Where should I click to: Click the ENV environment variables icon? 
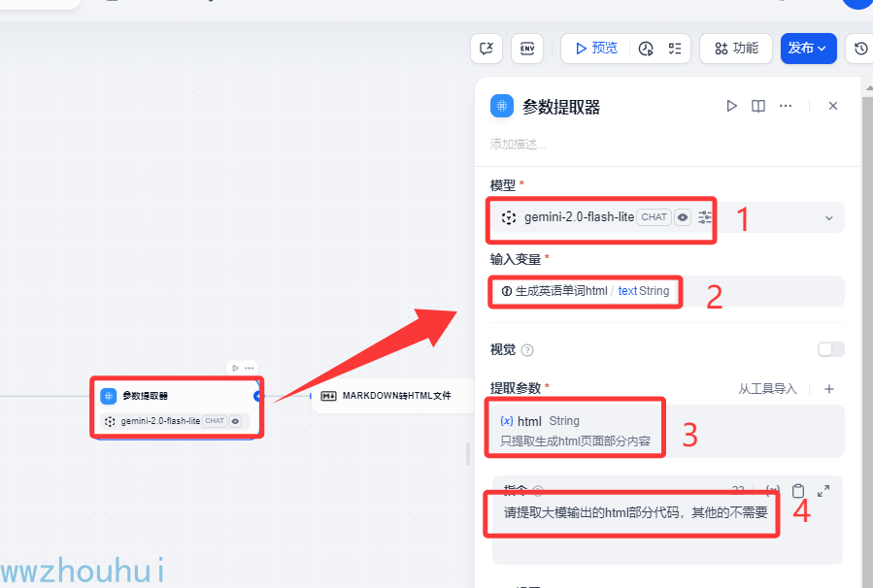coord(526,49)
